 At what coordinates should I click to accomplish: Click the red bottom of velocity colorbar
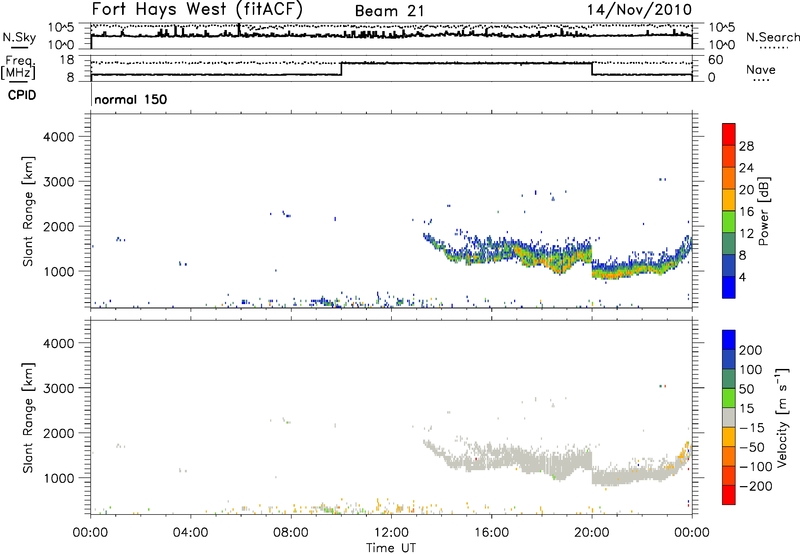(729, 495)
